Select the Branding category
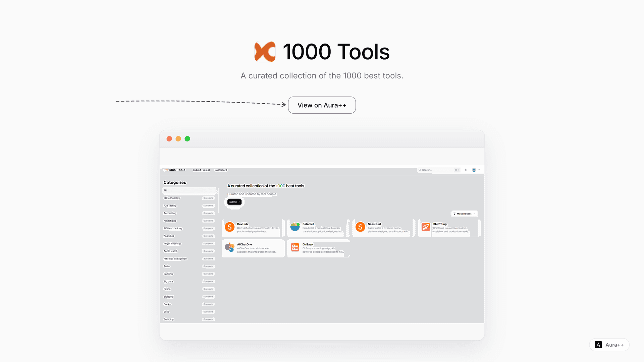Screen dimensions: 644x362 (169, 319)
